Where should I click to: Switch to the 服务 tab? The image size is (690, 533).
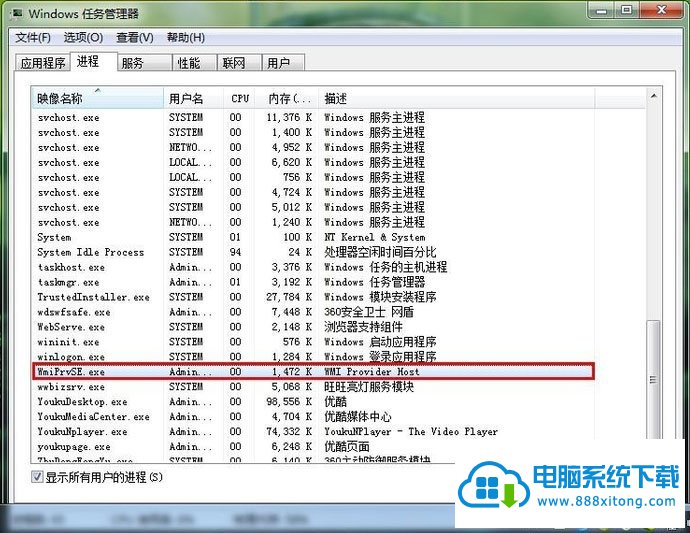pyautogui.click(x=144, y=63)
